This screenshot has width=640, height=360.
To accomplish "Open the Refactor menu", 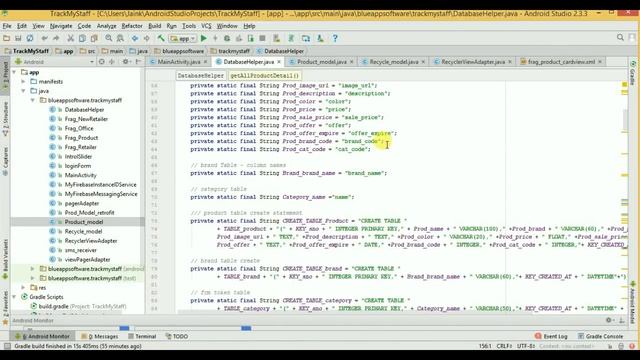I will [132, 26].
